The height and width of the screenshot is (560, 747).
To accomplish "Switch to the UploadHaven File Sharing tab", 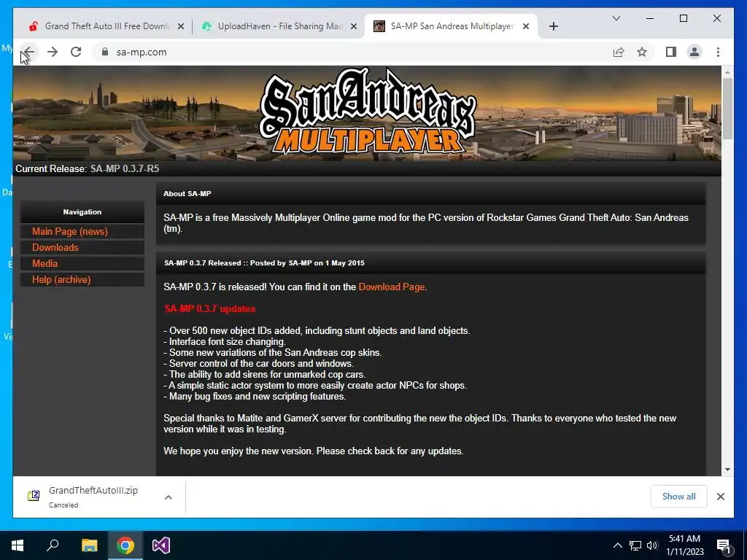I will [x=279, y=26].
